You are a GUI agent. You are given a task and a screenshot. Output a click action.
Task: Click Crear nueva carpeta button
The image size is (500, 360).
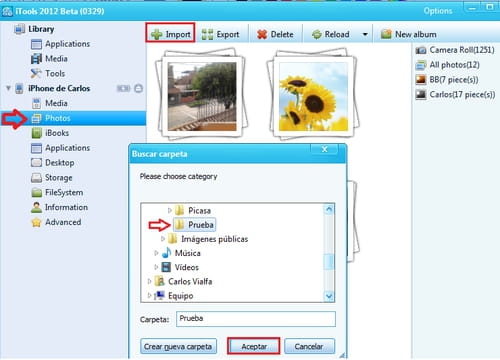pyautogui.click(x=178, y=346)
